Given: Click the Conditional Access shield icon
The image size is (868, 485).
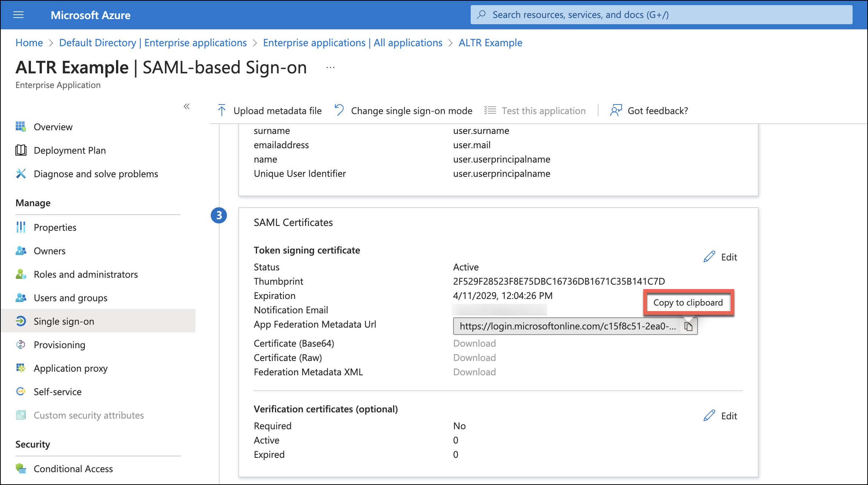Looking at the screenshot, I should 21,468.
